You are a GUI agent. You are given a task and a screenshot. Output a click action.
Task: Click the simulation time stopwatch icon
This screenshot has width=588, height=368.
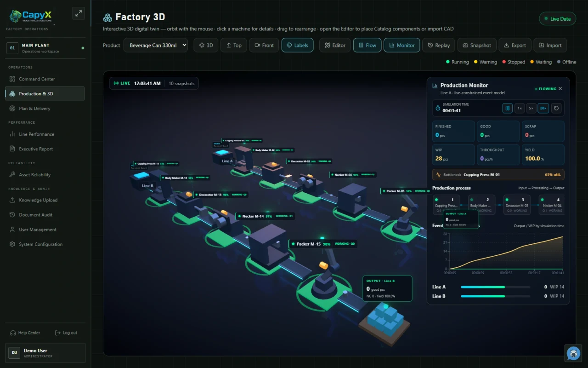[438, 109]
